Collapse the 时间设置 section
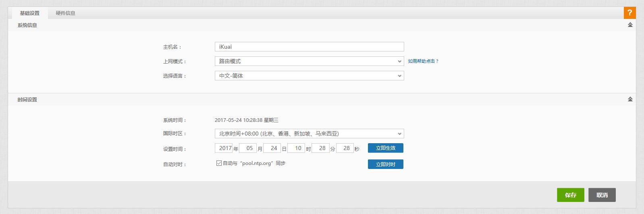644x214 pixels. [x=630, y=99]
